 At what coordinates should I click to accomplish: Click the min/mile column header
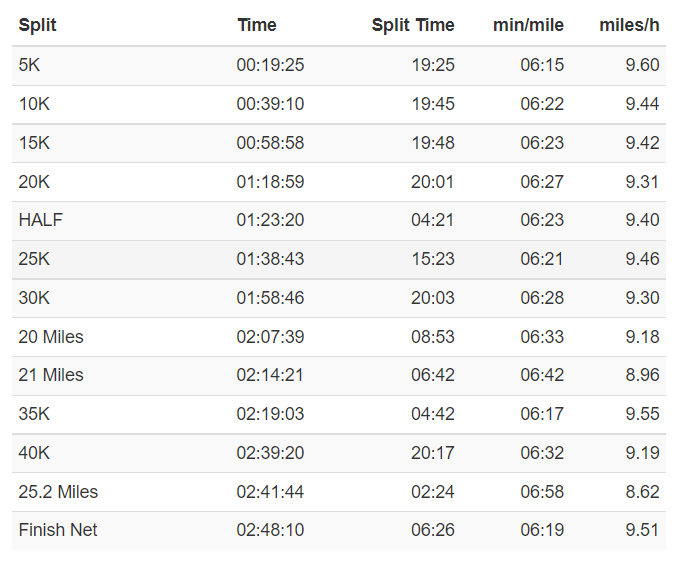[528, 25]
